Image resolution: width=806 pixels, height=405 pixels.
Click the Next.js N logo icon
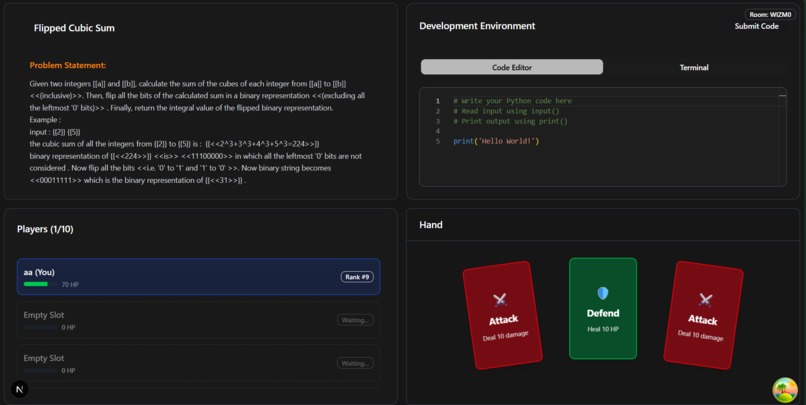point(20,389)
